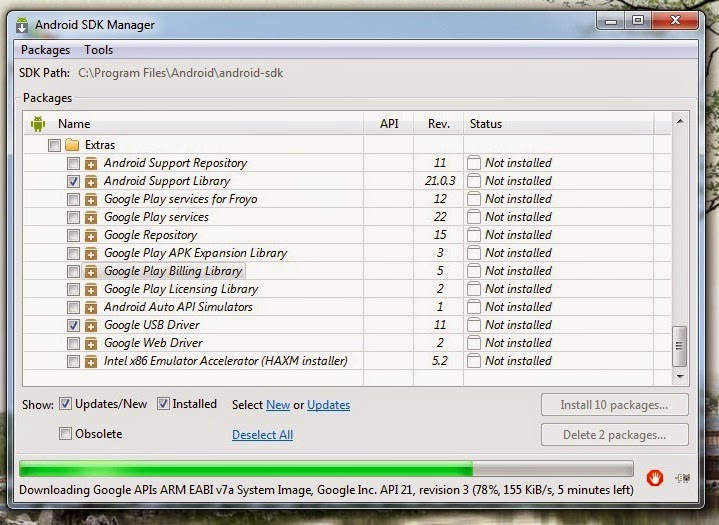Click package icon of Intel x86 Emulator Accelerator
Image resolution: width=719 pixels, height=525 pixels.
click(91, 361)
